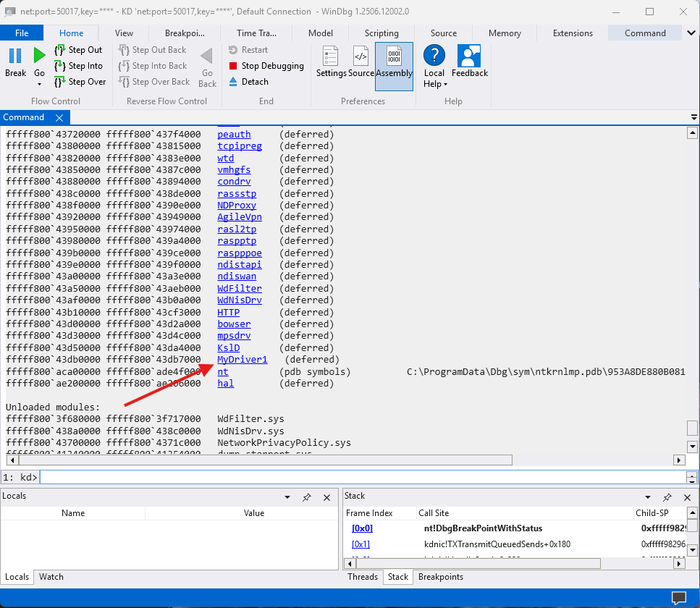700x608 pixels.
Task: Pin the Locals panel
Action: 307,497
